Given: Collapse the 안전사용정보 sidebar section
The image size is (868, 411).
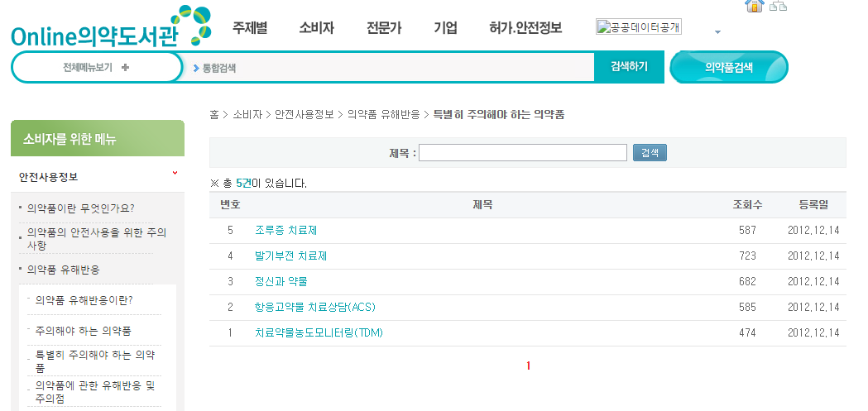Looking at the screenshot, I should pos(175,174).
